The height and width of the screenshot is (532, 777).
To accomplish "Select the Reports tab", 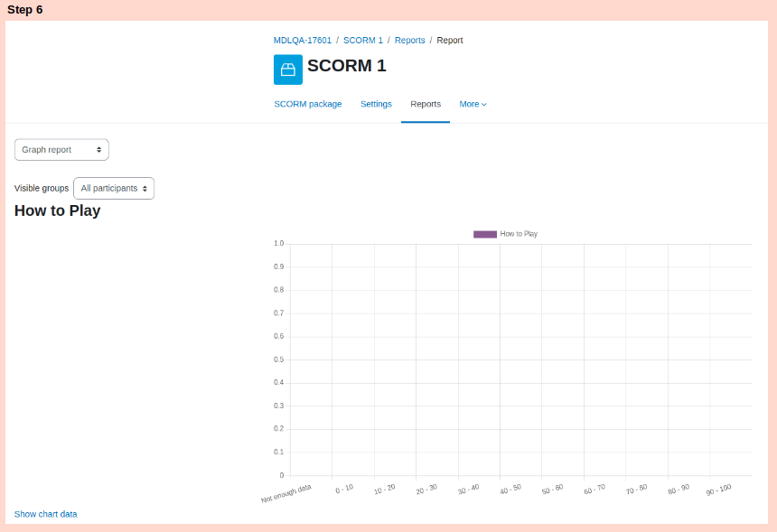I will [426, 104].
